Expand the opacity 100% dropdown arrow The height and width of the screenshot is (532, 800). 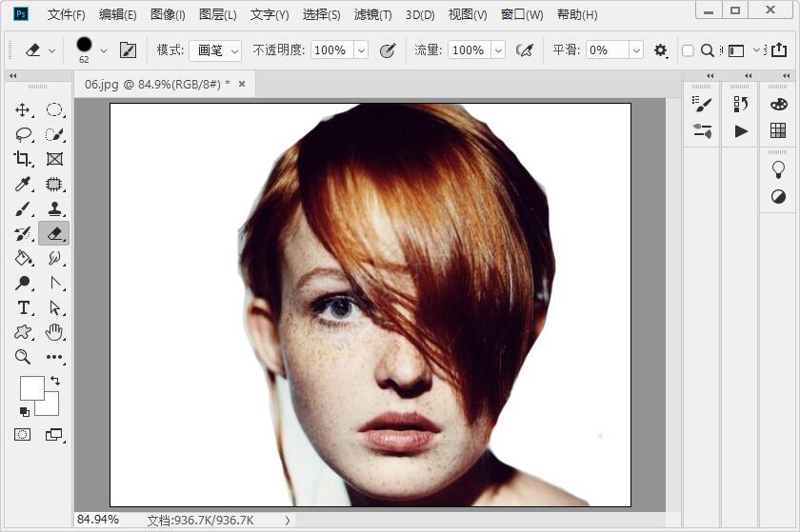(x=361, y=49)
